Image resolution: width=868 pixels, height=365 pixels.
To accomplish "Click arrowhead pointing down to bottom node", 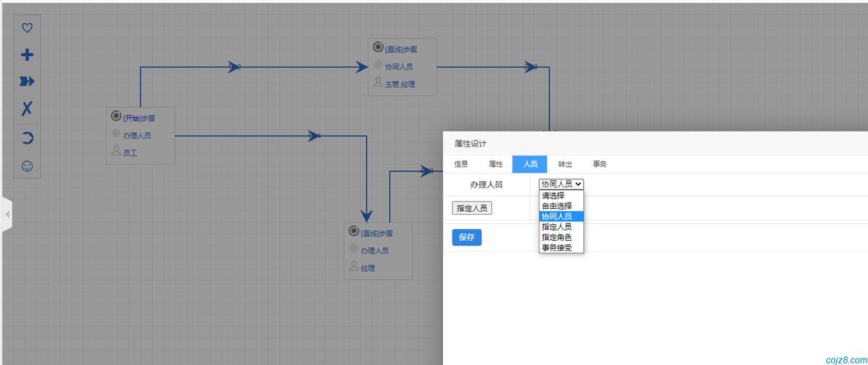I will tap(366, 215).
